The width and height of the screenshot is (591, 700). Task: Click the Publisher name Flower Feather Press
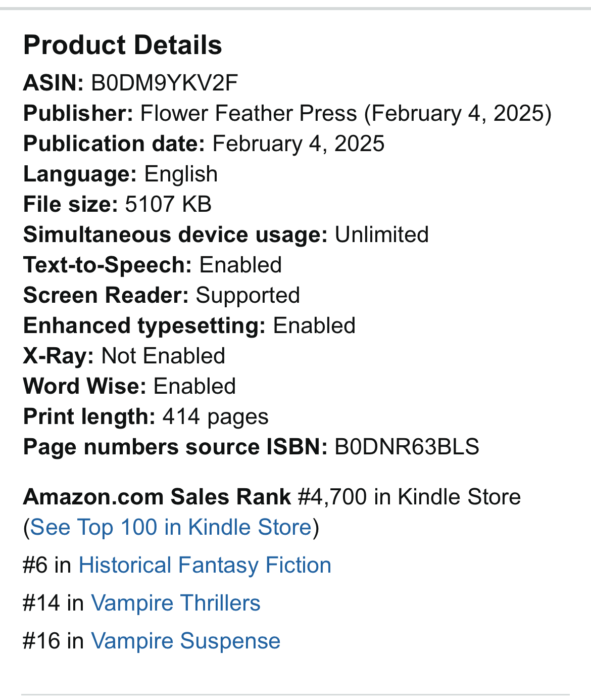[x=249, y=113]
